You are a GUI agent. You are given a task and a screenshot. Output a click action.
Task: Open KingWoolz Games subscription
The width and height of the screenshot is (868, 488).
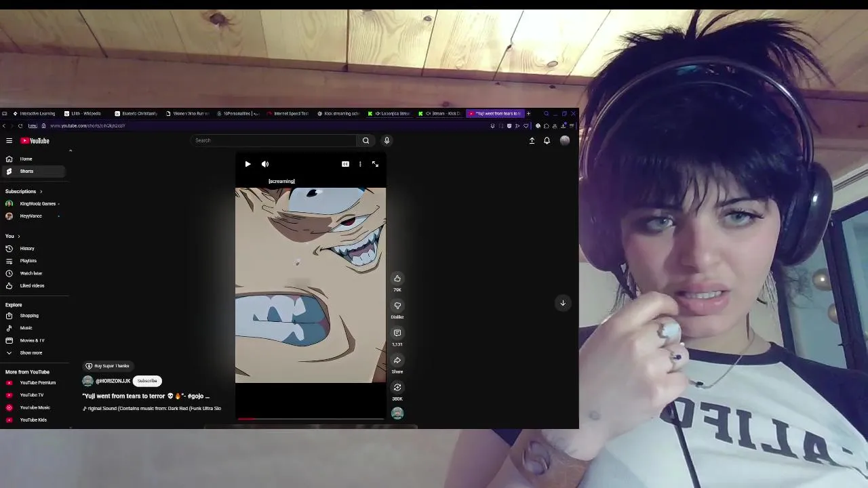click(33, 203)
